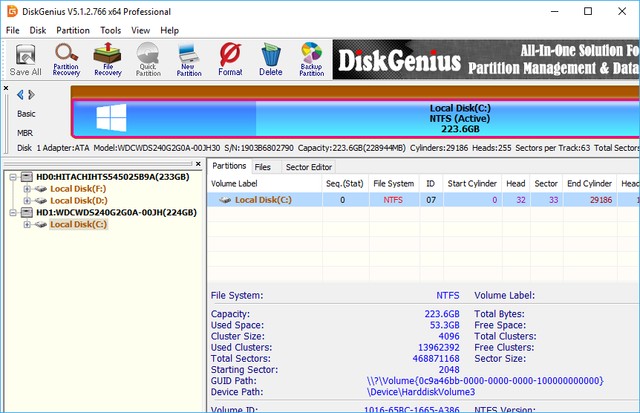
Task: Click the 53.3GB used space value
Action: click(444, 325)
